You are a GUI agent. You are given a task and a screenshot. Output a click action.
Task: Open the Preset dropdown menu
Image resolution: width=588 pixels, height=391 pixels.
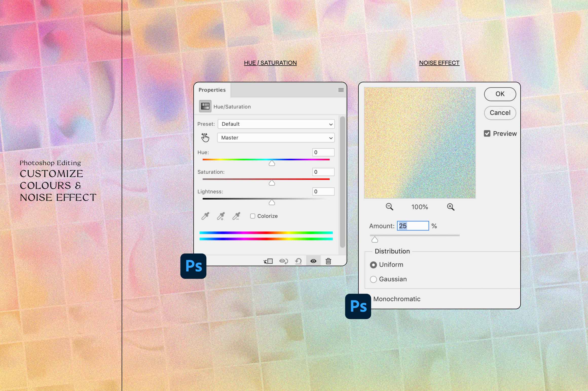click(275, 124)
